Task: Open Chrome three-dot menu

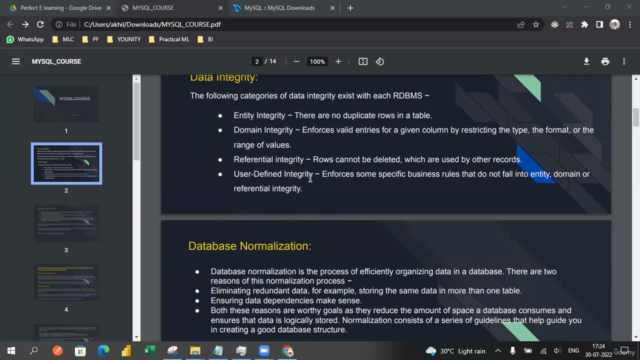Action: 630,24
